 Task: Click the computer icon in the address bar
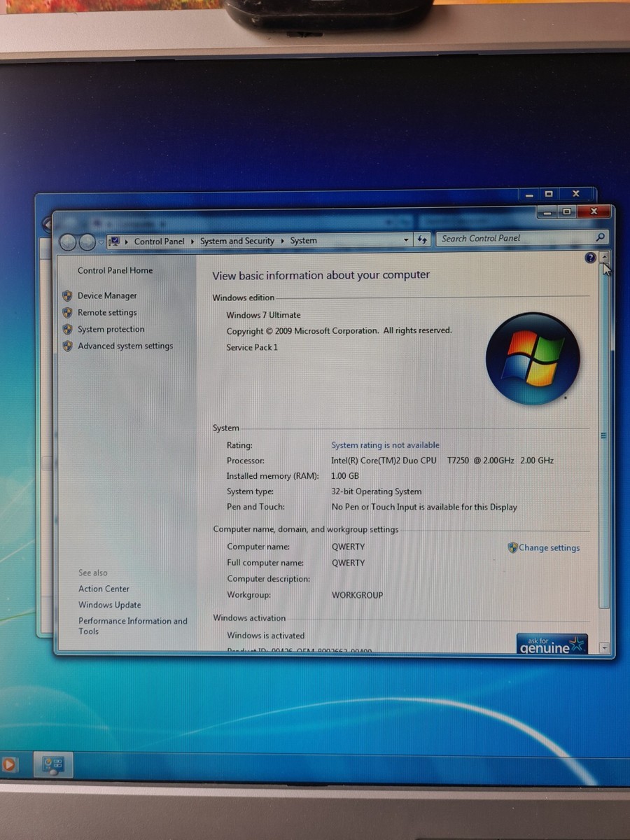click(x=114, y=241)
